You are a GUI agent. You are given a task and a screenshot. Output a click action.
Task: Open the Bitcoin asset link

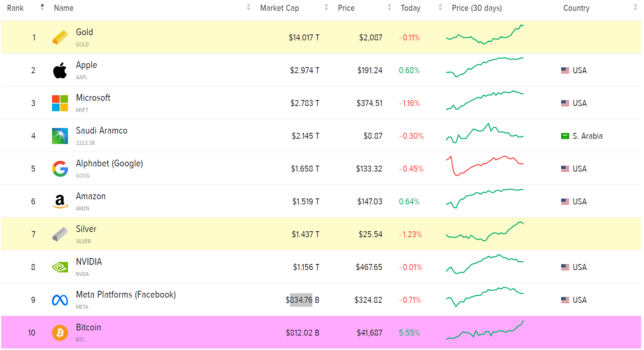click(88, 327)
